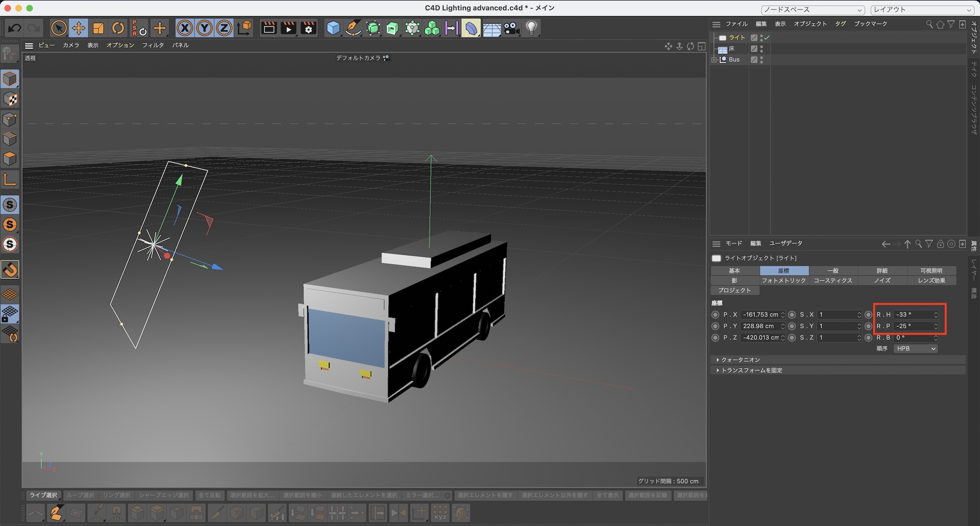
Task: Click the Camera object icon
Action: pos(512,28)
